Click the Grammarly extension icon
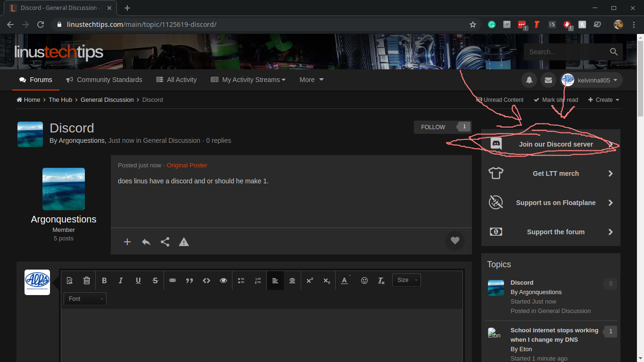Viewport: 644px width, 362px height. [x=492, y=25]
